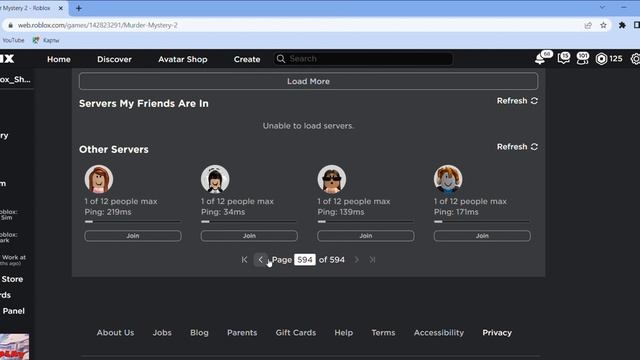Click the 'Other Servers' heading
This screenshot has width=640, height=360.
click(114, 149)
